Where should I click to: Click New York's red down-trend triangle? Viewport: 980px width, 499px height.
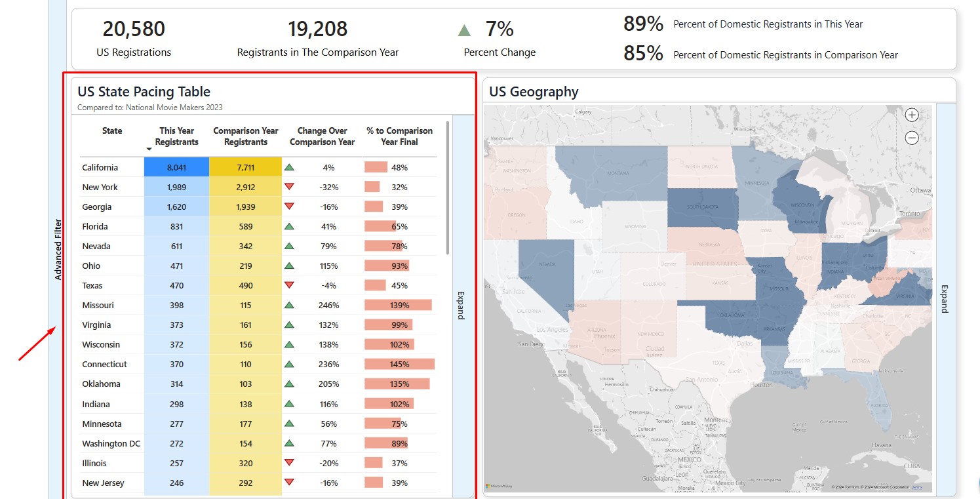click(289, 187)
